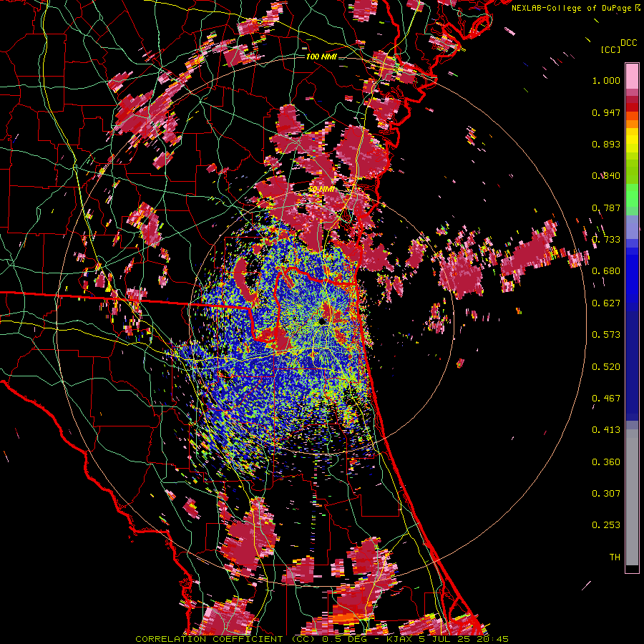
Task: Click the [CC] legend unit label
Action: [x=611, y=49]
